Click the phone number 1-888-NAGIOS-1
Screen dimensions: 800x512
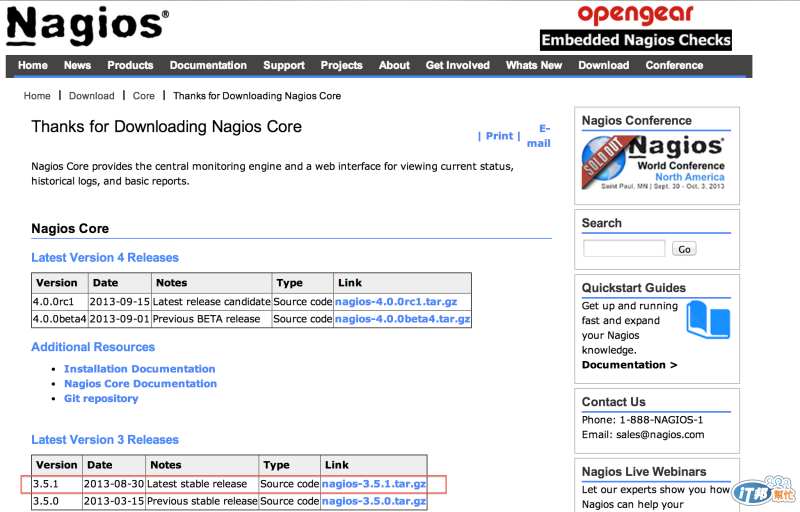click(661, 420)
